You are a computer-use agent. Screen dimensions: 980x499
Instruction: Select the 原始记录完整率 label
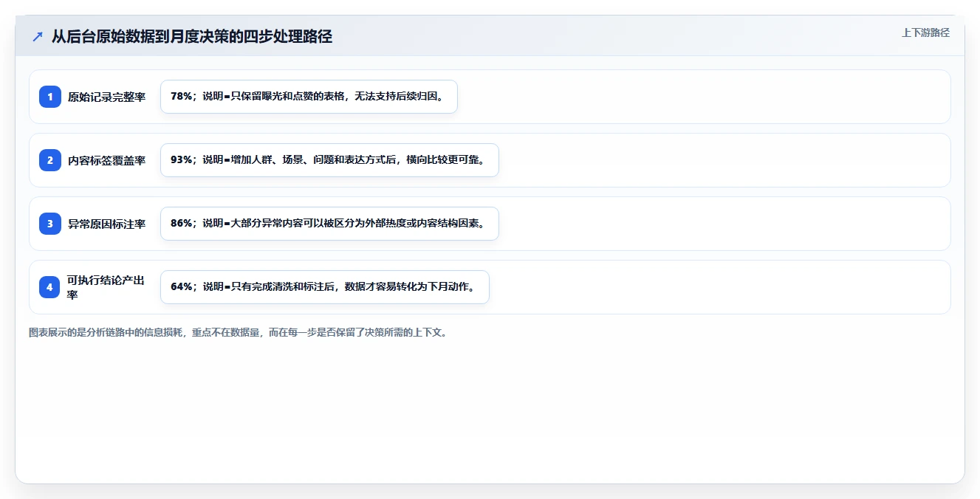coord(107,97)
